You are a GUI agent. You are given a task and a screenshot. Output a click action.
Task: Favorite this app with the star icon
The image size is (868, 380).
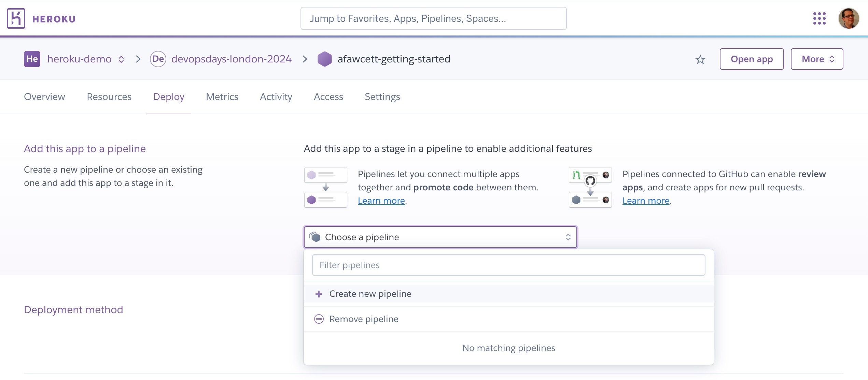point(700,59)
